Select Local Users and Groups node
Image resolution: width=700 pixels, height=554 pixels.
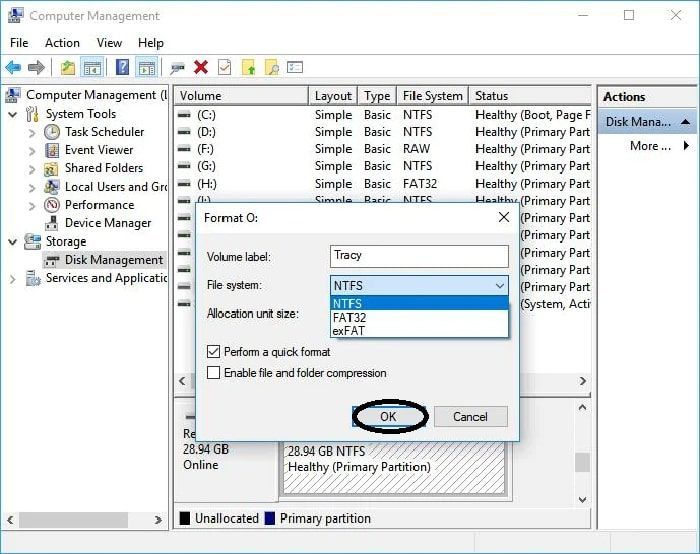115,187
